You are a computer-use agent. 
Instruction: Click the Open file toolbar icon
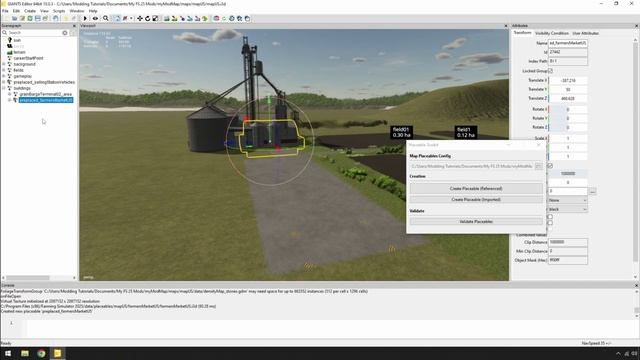tap(15, 18)
